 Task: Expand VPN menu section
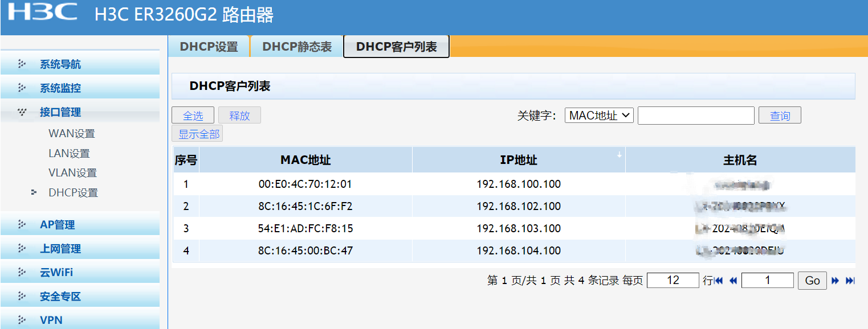pyautogui.click(x=80, y=320)
